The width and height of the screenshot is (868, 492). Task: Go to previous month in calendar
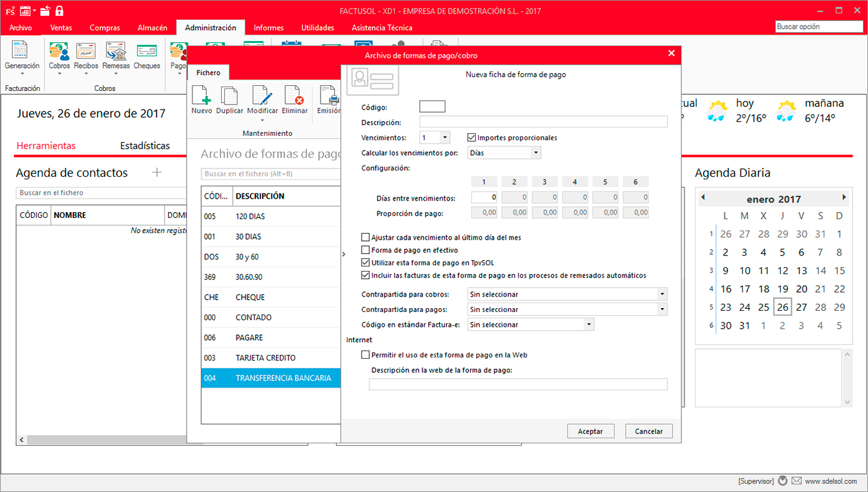point(703,197)
